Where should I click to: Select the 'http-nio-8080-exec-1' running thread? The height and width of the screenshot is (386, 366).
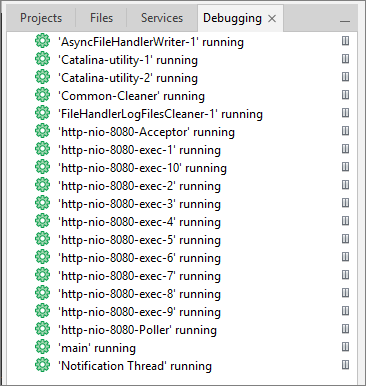pos(139,150)
